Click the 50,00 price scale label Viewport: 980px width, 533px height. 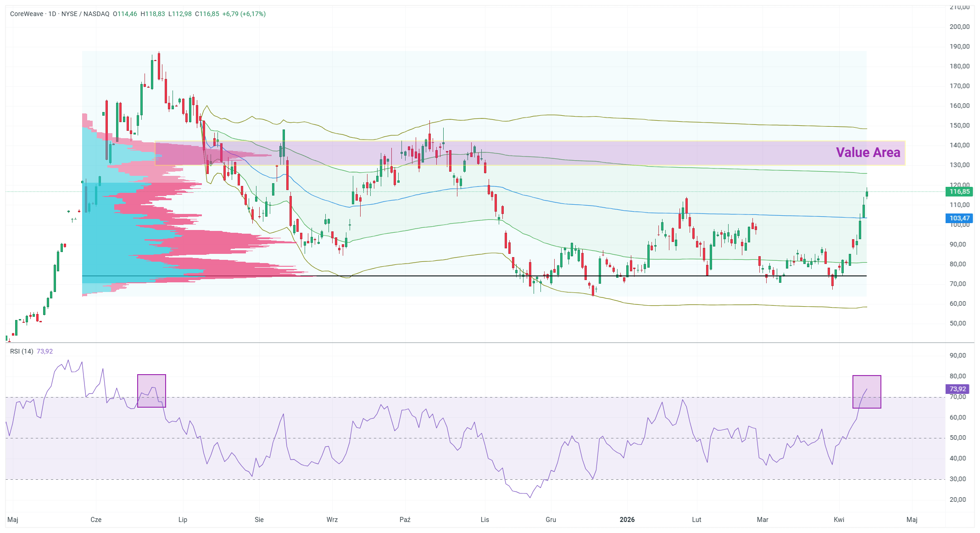pos(958,323)
